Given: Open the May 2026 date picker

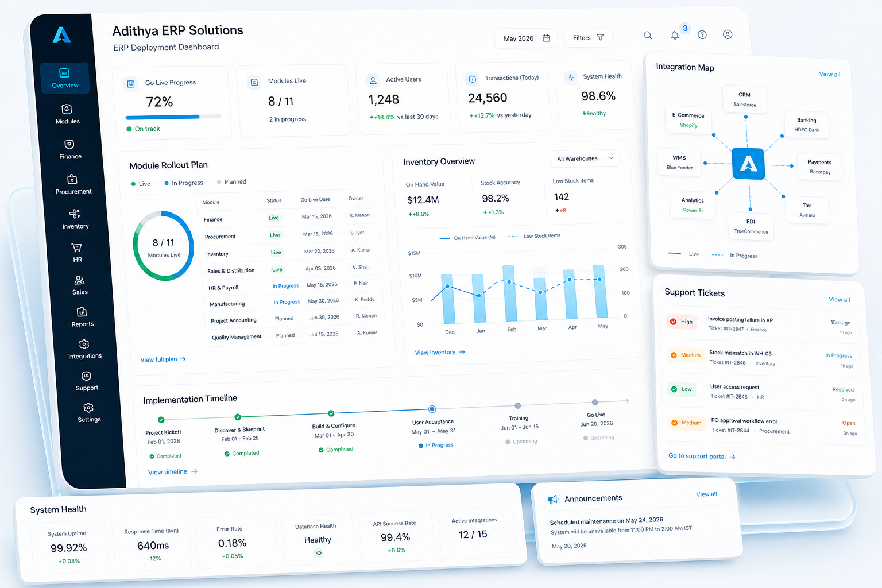Looking at the screenshot, I should pos(526,38).
